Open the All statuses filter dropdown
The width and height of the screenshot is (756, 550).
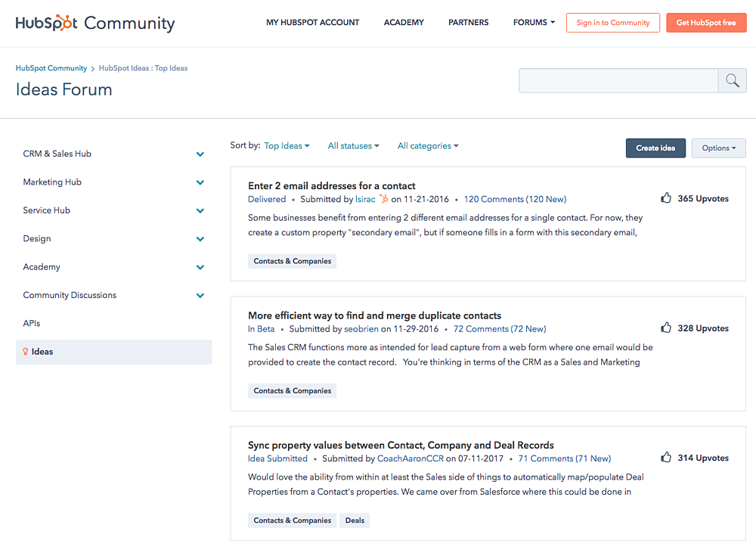353,146
